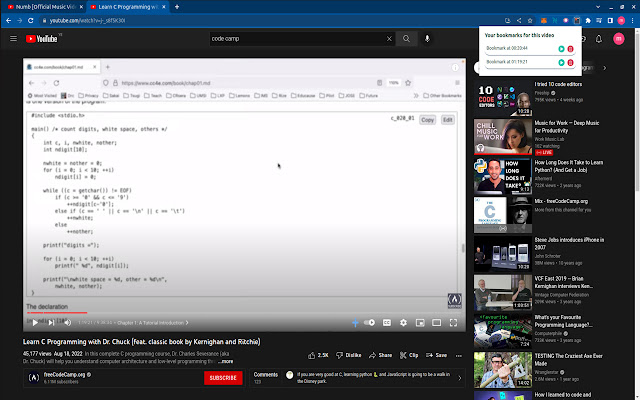Add a bookmark with the blue plus

(x=355, y=323)
